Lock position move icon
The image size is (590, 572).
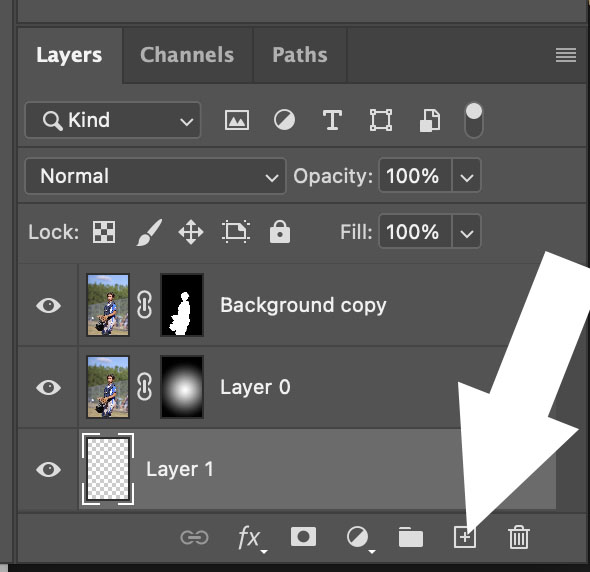pos(191,232)
